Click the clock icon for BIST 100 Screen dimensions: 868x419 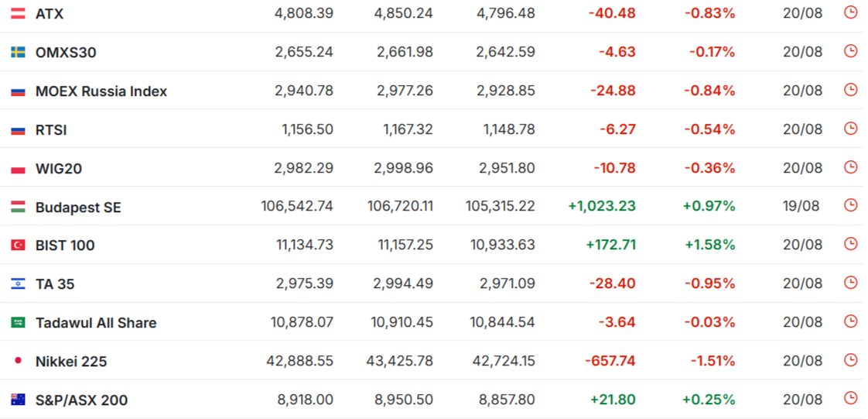(x=850, y=244)
